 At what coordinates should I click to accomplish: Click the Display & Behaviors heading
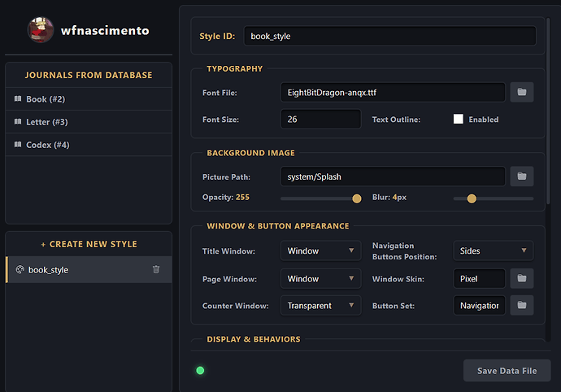[254, 339]
